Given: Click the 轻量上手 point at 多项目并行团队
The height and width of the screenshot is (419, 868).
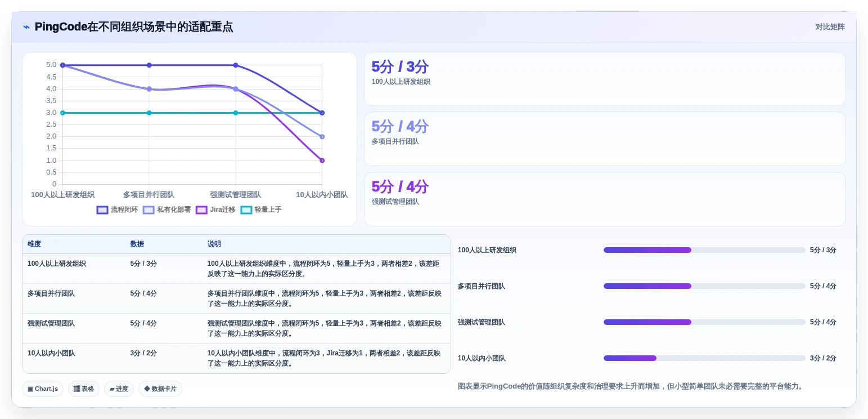Looking at the screenshot, I should [149, 113].
